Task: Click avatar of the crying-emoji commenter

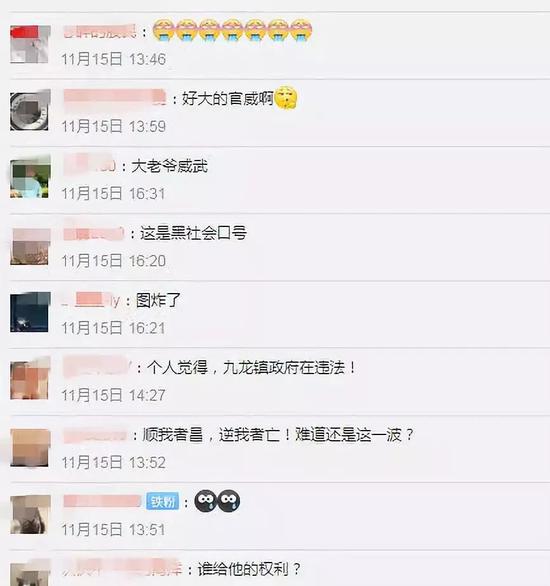Action: pyautogui.click(x=30, y=44)
